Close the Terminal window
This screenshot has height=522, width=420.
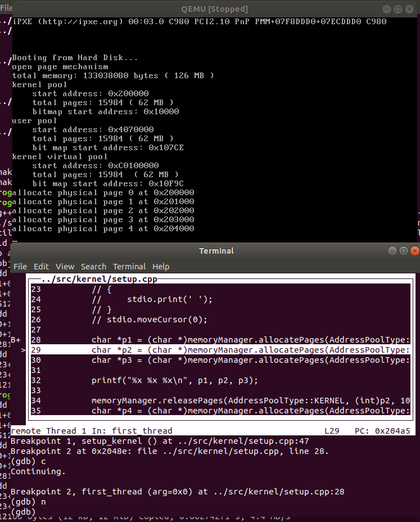[x=414, y=251]
